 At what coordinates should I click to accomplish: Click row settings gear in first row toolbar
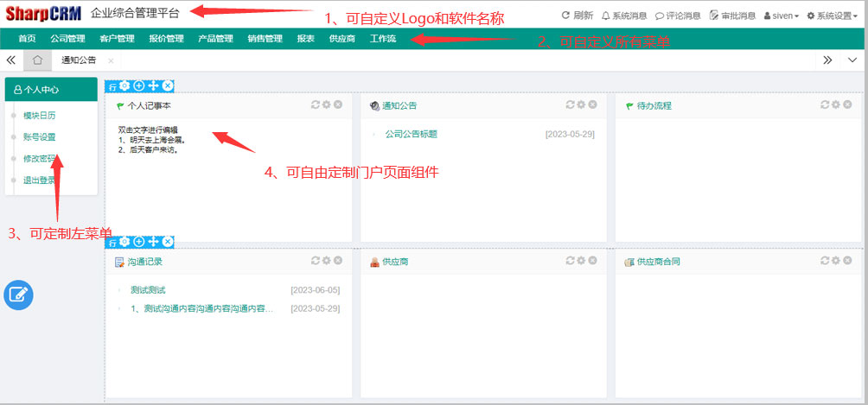click(x=124, y=85)
